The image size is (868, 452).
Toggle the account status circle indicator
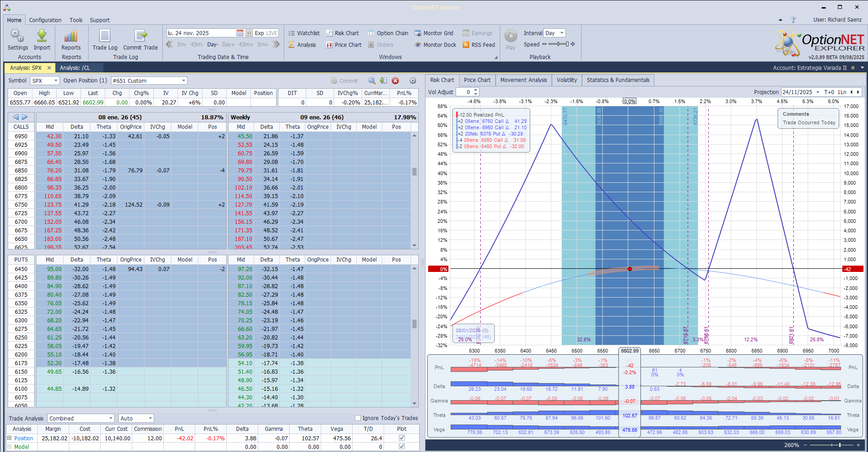pyautogui.click(x=853, y=68)
